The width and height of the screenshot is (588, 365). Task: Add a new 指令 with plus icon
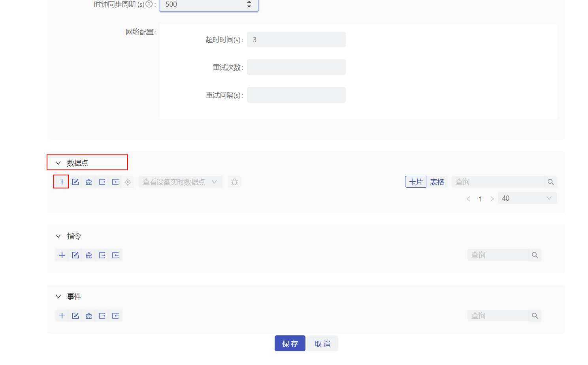62,255
